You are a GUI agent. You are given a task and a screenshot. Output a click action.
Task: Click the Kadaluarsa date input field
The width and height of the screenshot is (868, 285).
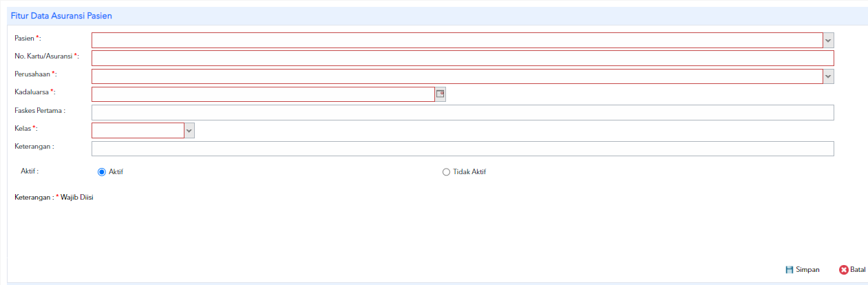pyautogui.click(x=263, y=94)
